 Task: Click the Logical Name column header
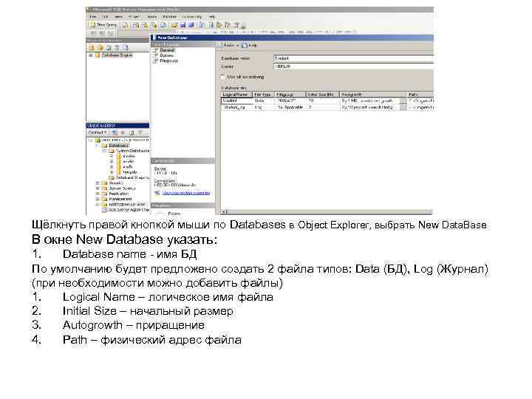(x=236, y=95)
